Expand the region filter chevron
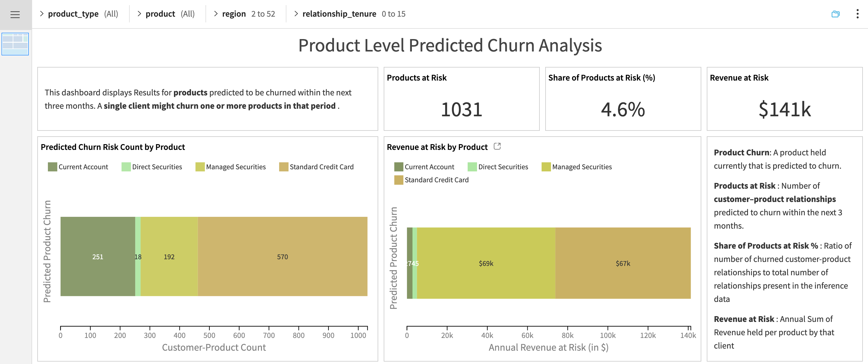Screen dimensions: 868x364 coord(216,13)
